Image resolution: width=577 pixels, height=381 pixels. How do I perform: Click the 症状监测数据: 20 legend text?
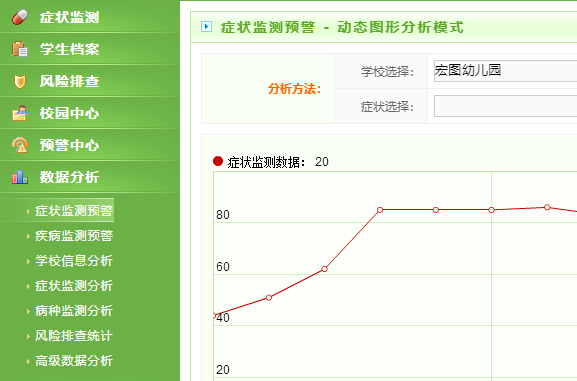click(x=278, y=162)
